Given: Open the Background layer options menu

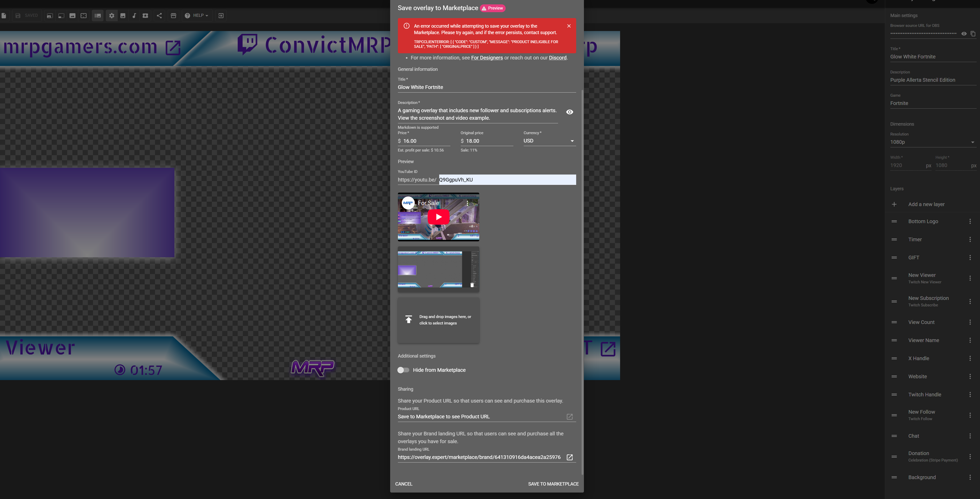Looking at the screenshot, I should point(970,477).
